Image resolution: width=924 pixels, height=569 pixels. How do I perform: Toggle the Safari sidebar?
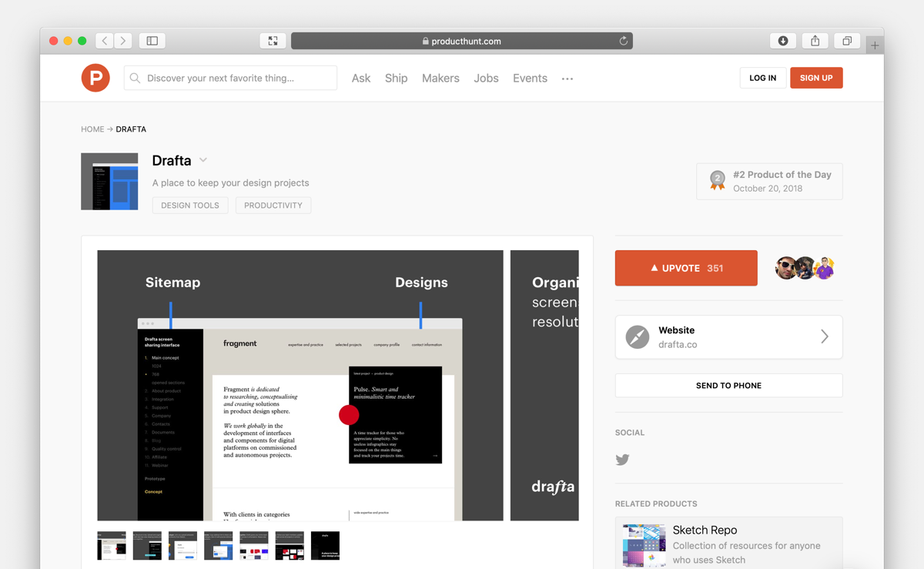tap(152, 40)
